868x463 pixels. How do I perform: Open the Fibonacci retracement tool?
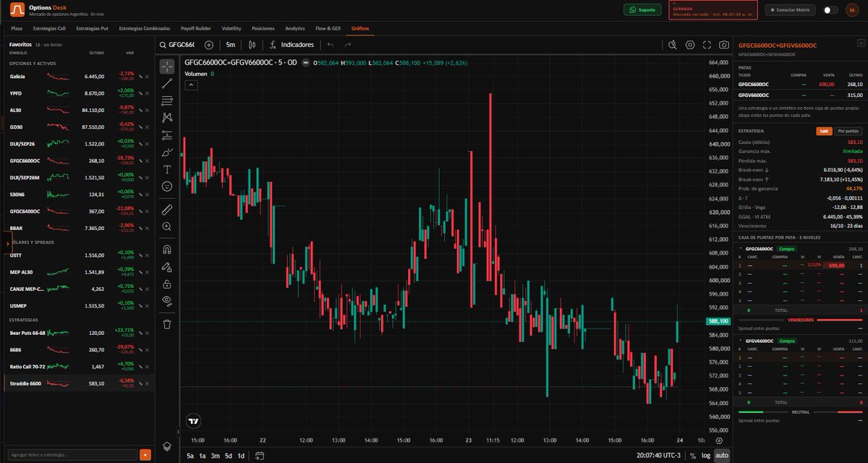point(167,101)
